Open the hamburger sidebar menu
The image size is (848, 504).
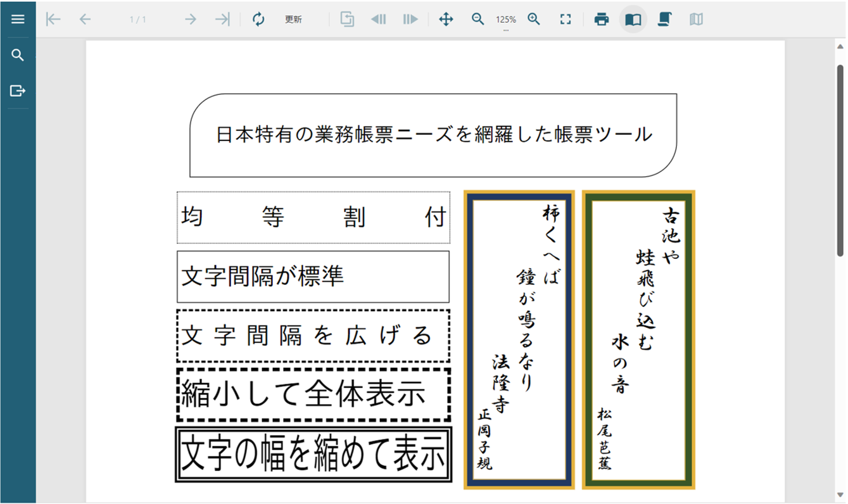click(18, 19)
